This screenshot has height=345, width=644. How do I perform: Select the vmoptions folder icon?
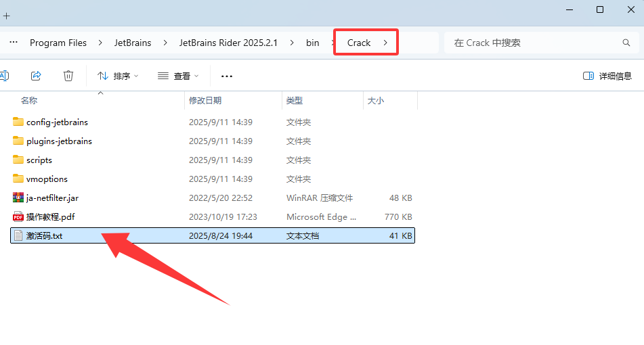coord(18,179)
